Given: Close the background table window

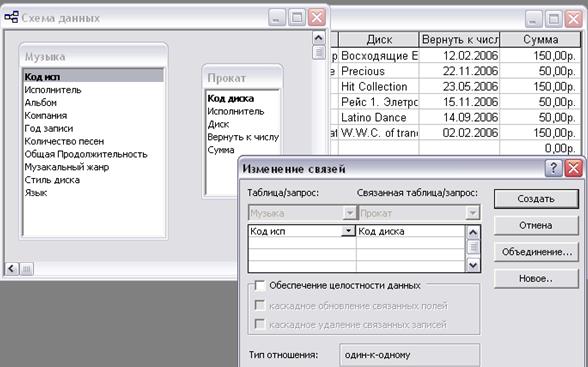Looking at the screenshot, I should pos(573,19).
